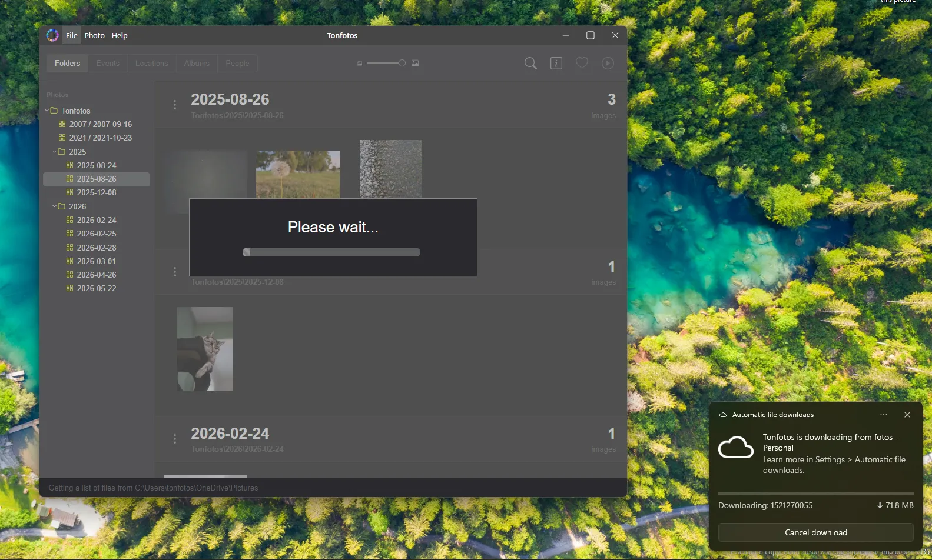Open the cat photo thumbnail

pyautogui.click(x=205, y=349)
